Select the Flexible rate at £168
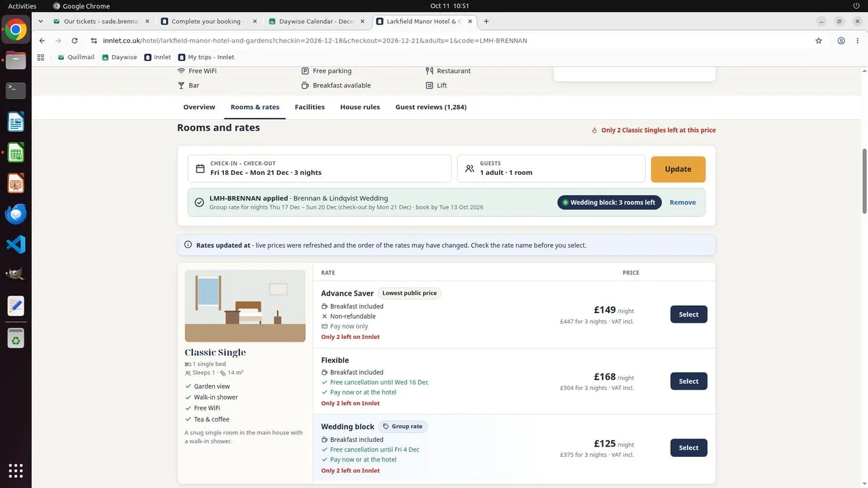Viewport: 868px width, 488px height. point(688,381)
